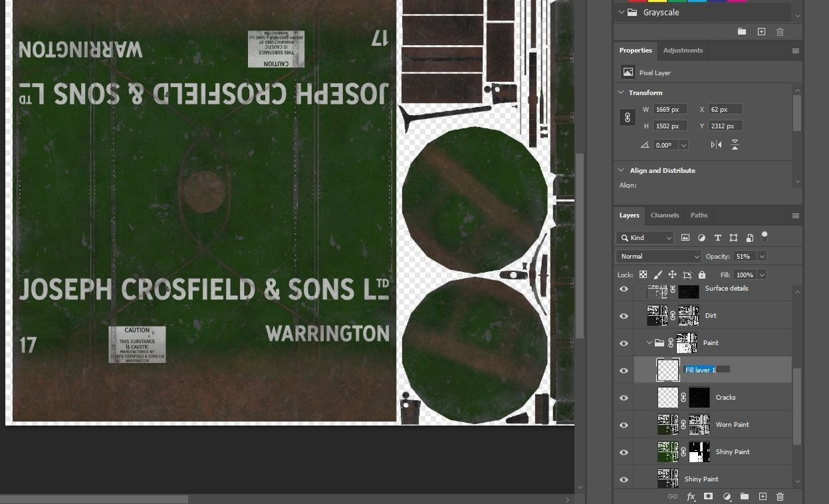Add layer mask icon

[x=709, y=497]
